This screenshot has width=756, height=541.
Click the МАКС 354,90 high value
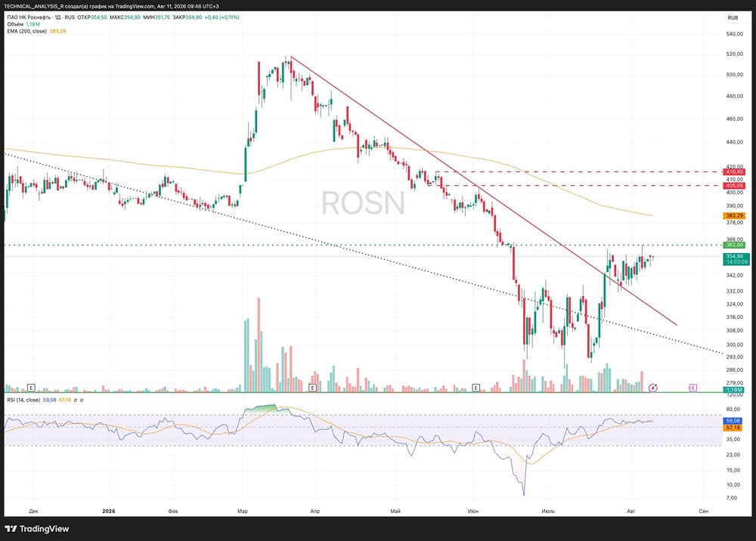[125, 17]
